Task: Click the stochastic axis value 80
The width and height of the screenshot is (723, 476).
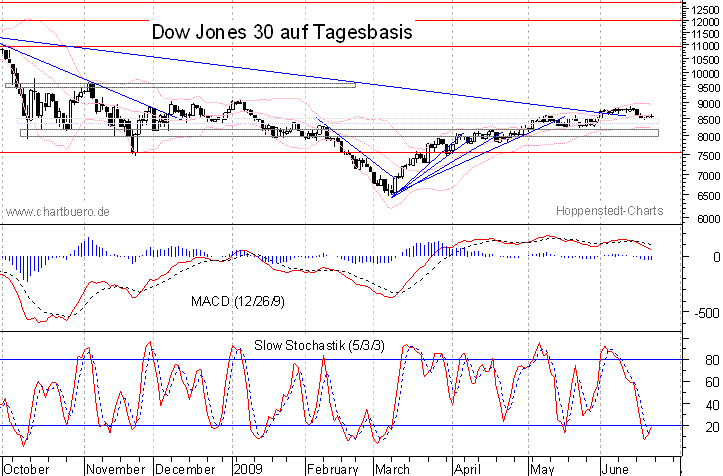Action: (712, 360)
